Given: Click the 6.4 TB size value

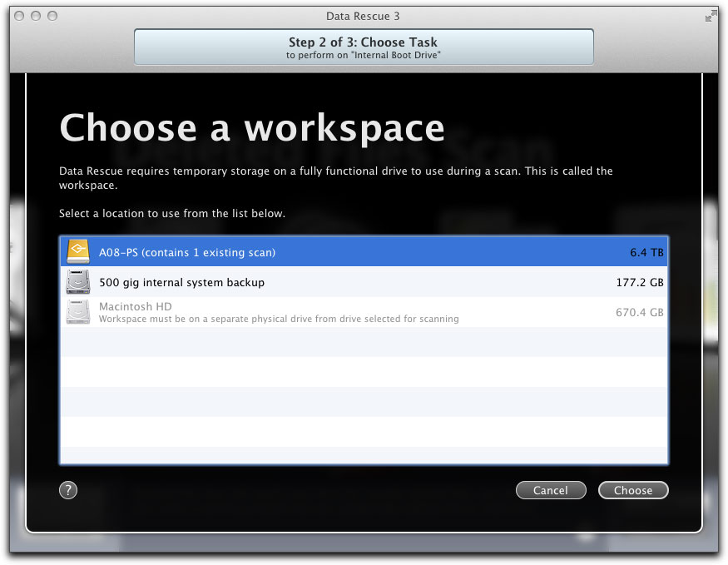Looking at the screenshot, I should [646, 252].
